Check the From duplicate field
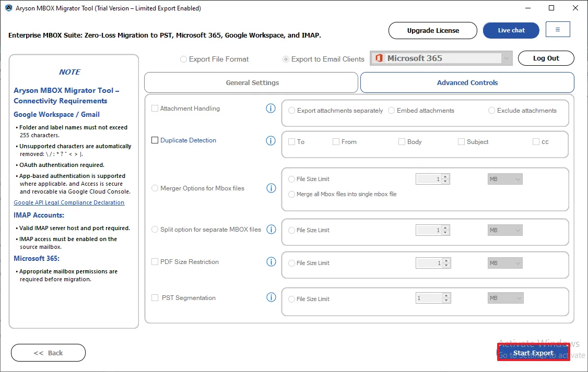Image resolution: width=588 pixels, height=372 pixels. (x=336, y=141)
